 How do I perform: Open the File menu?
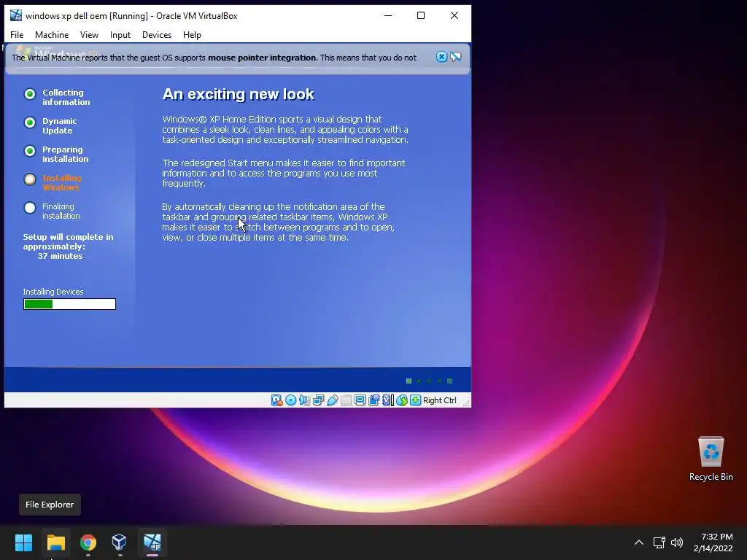(17, 35)
